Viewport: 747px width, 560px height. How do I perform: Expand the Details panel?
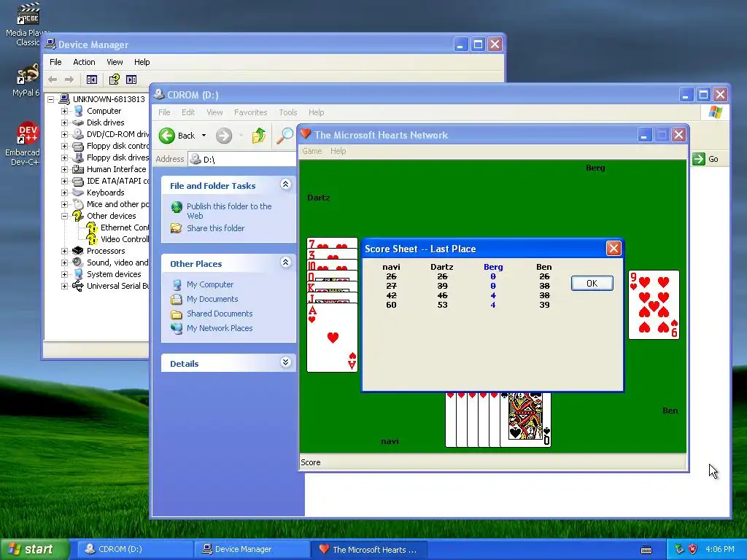pyautogui.click(x=285, y=363)
